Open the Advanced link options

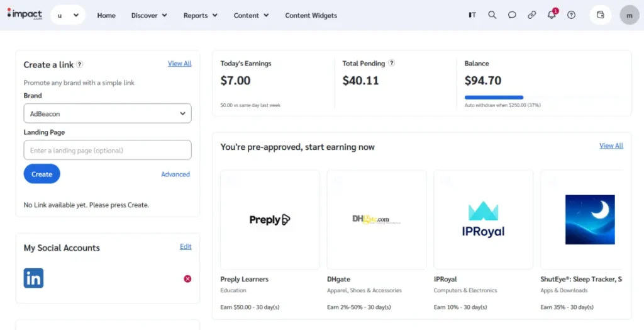(x=175, y=174)
